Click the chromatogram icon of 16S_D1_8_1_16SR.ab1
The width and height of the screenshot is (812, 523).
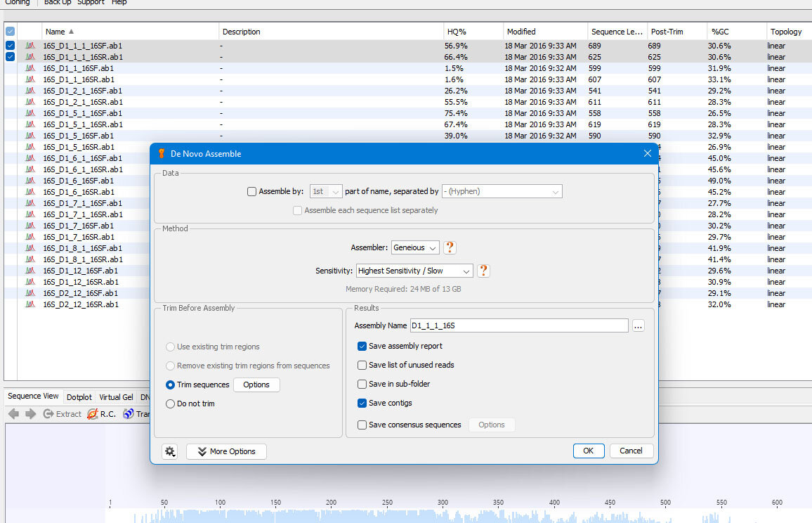30,259
